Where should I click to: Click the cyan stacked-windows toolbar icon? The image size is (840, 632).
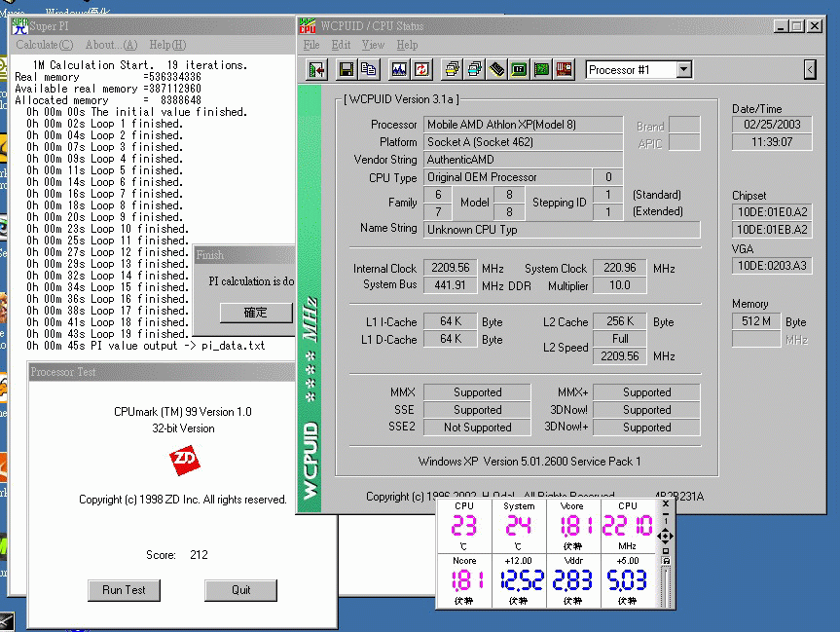click(474, 70)
